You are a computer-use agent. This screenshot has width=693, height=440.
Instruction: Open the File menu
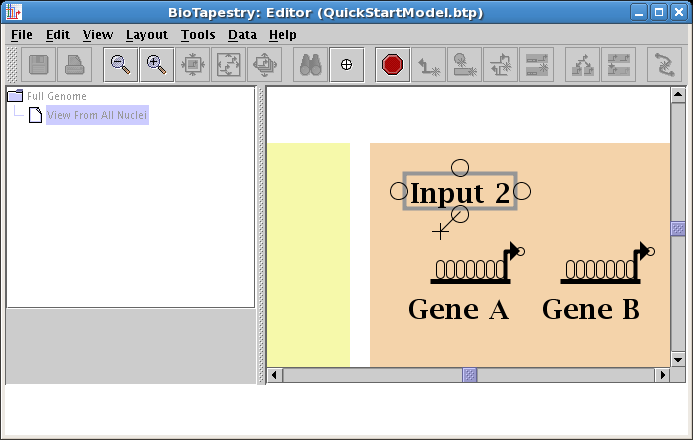click(x=21, y=34)
